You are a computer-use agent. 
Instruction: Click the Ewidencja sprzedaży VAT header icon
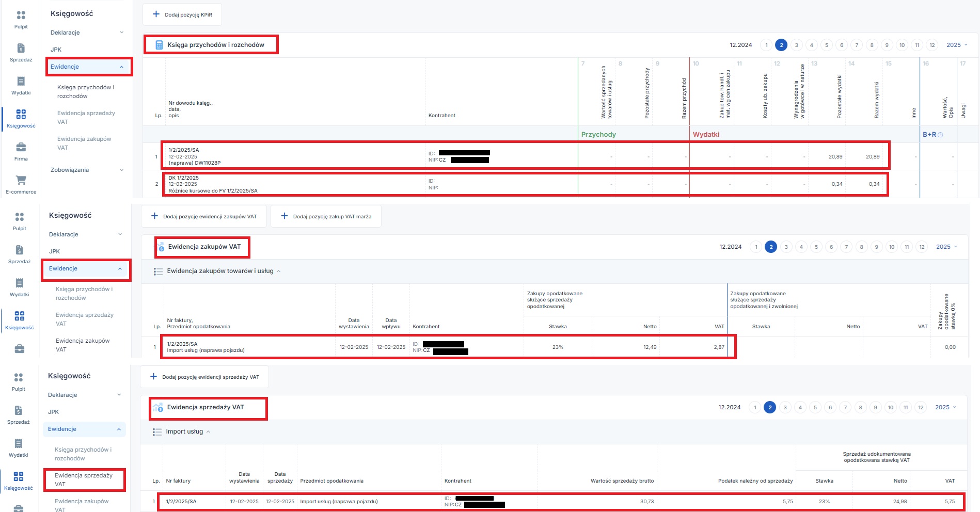[x=158, y=407]
